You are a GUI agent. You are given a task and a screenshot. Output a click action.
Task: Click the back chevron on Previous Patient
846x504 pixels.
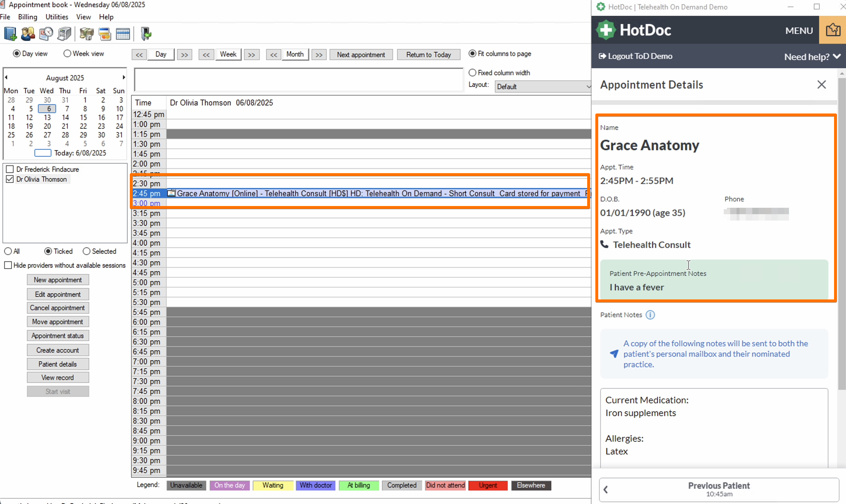pos(606,489)
